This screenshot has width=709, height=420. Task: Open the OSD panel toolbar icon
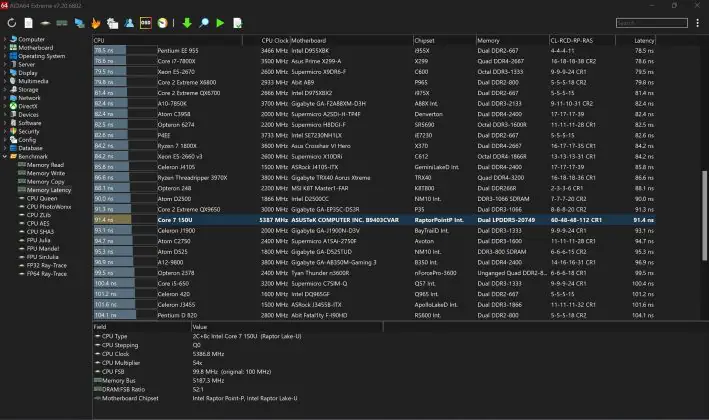coord(146,23)
